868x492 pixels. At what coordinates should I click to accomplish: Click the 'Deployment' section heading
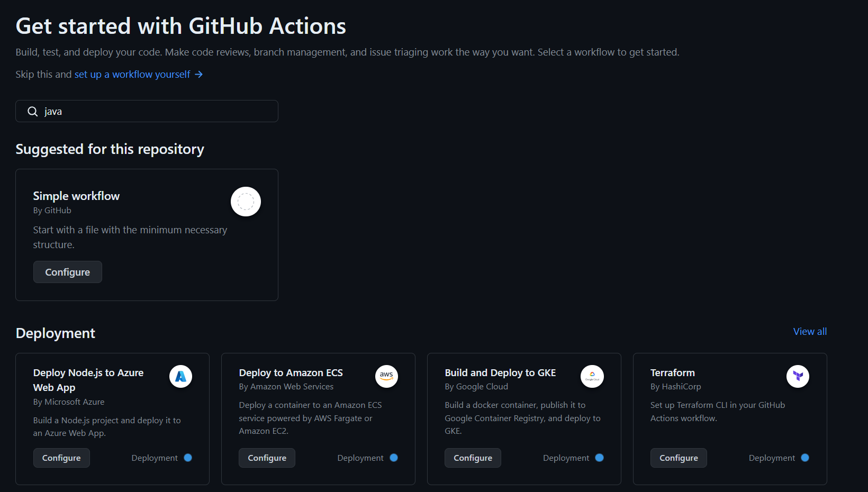[56, 333]
